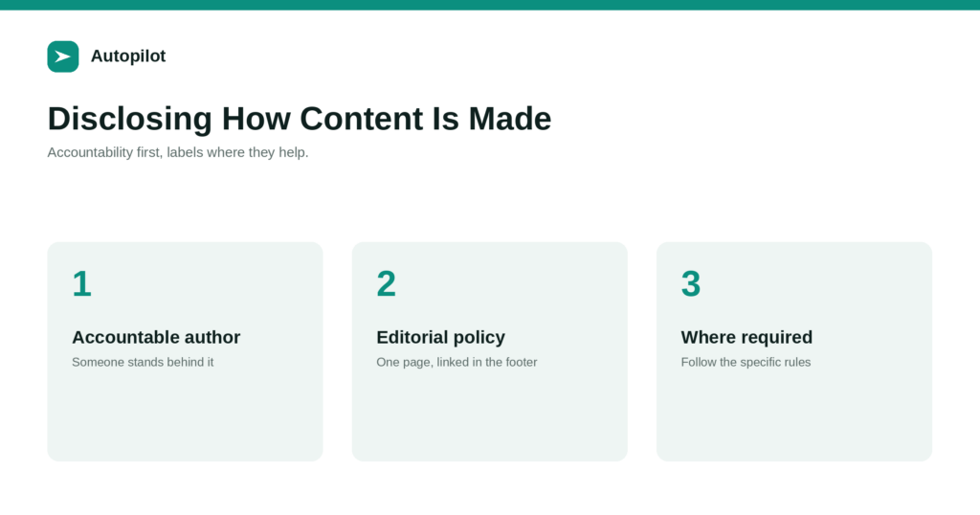980x515 pixels.
Task: Click the Autopilot brand name text
Action: 128,56
